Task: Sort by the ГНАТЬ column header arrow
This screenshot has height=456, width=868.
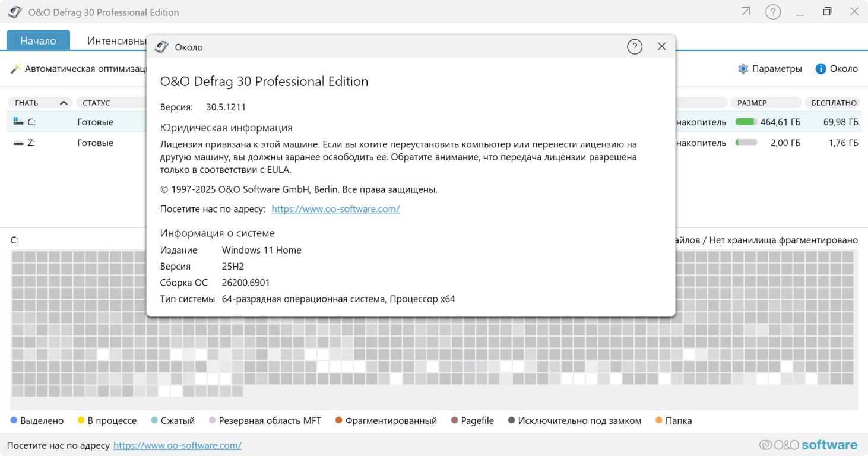Action: 64,103
